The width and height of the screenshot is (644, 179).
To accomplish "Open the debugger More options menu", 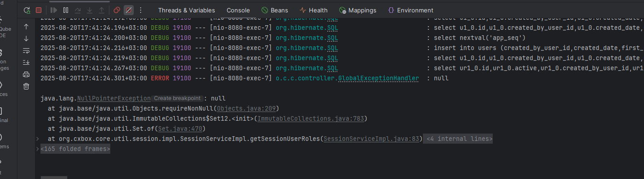I will point(141,10).
